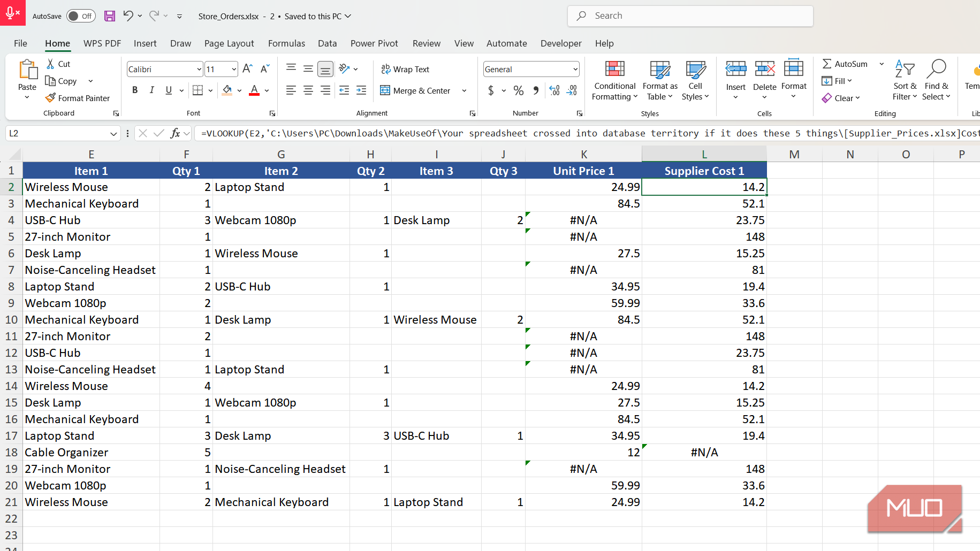Viewport: 980px width, 551px height.
Task: Click Increase Decimal icon
Action: click(x=554, y=90)
